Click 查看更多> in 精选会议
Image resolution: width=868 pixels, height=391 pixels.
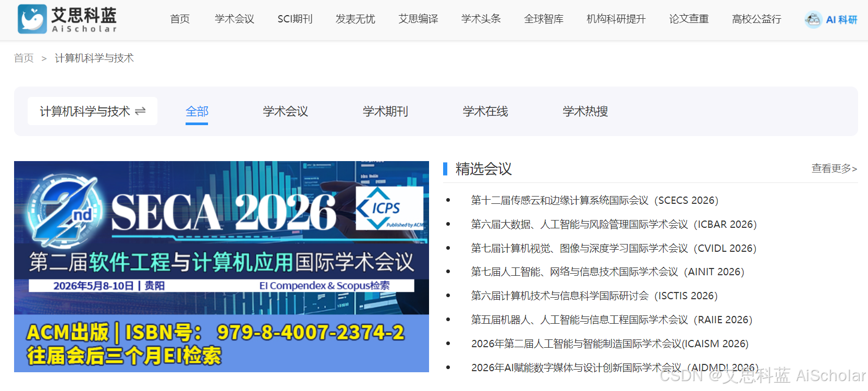tap(834, 168)
